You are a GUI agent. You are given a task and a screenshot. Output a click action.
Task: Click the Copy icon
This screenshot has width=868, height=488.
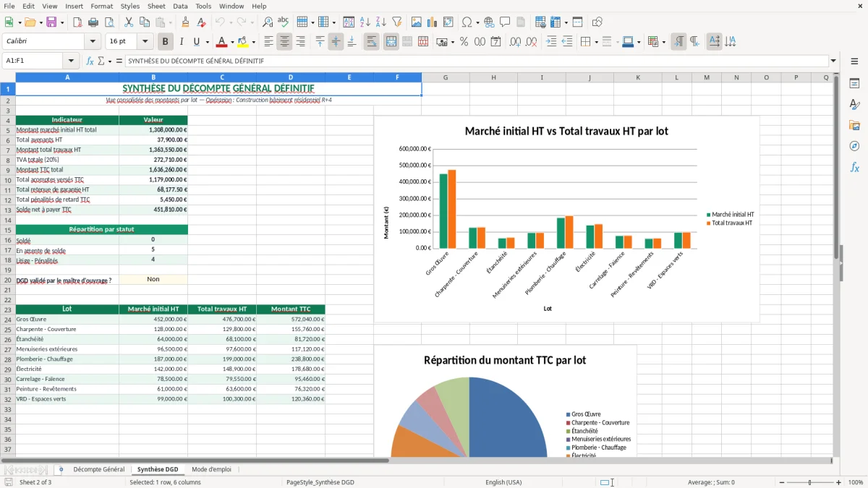point(145,22)
